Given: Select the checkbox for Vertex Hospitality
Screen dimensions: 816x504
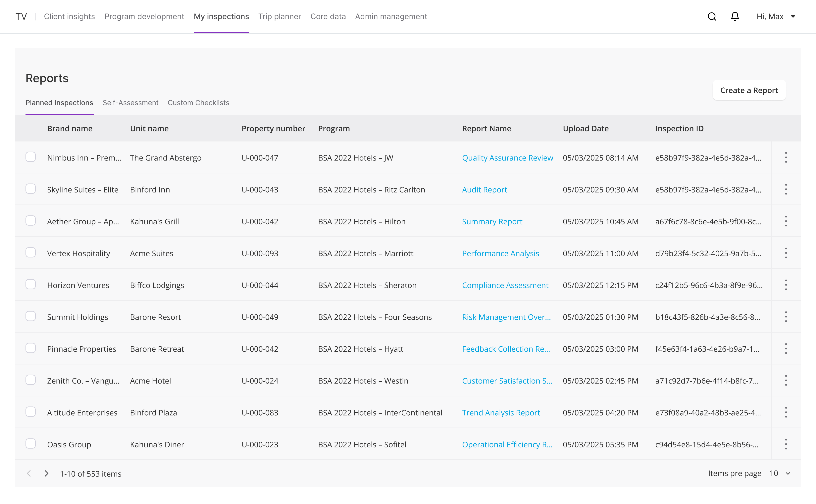Looking at the screenshot, I should 30,252.
